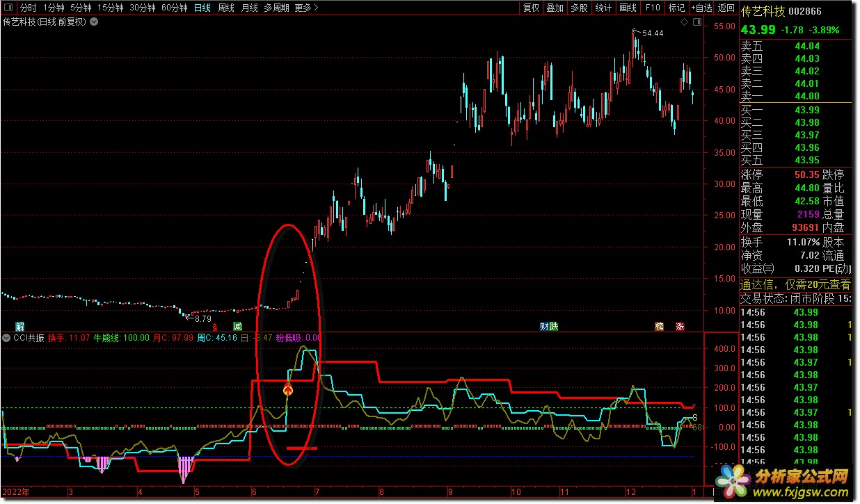Click the 减 event marker on the chart
The height and width of the screenshot is (504, 860).
(237, 326)
